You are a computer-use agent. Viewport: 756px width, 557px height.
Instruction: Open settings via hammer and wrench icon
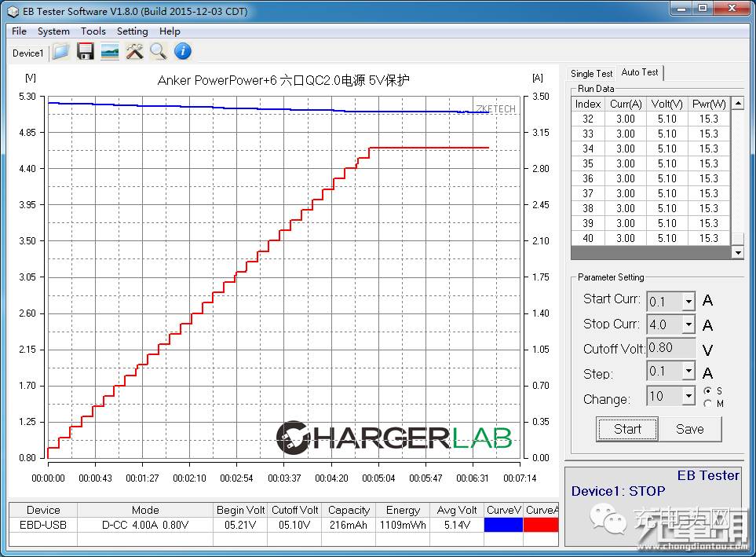pos(134,51)
